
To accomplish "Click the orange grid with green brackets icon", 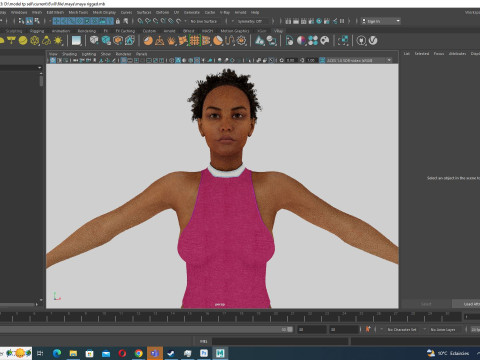I will coord(194,41).
